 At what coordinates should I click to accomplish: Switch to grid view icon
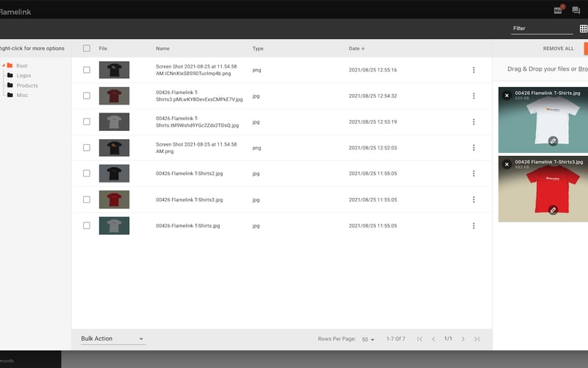coord(584,29)
